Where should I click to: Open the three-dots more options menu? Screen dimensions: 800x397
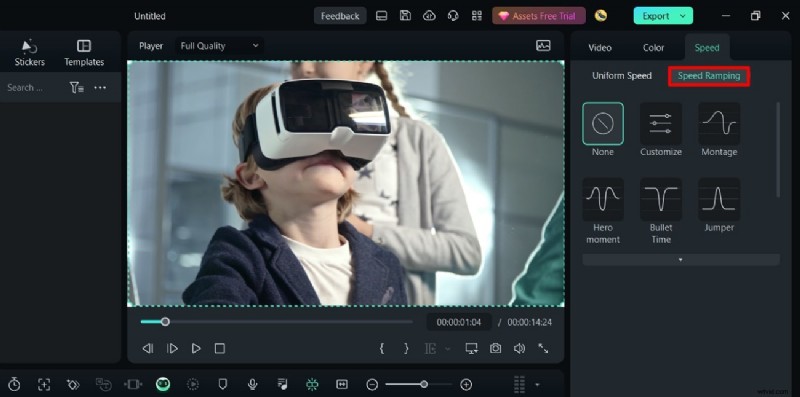click(x=100, y=88)
